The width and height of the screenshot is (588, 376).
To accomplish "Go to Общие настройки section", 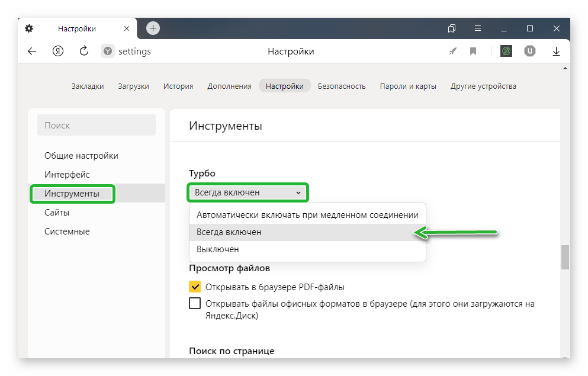I will click(x=81, y=156).
